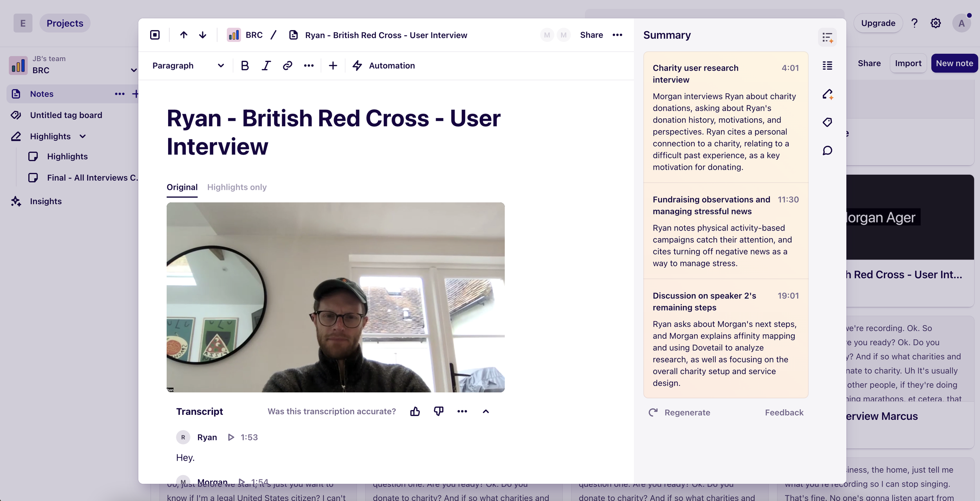980x501 pixels.
Task: Switch to Highlights only tab
Action: pyautogui.click(x=237, y=187)
